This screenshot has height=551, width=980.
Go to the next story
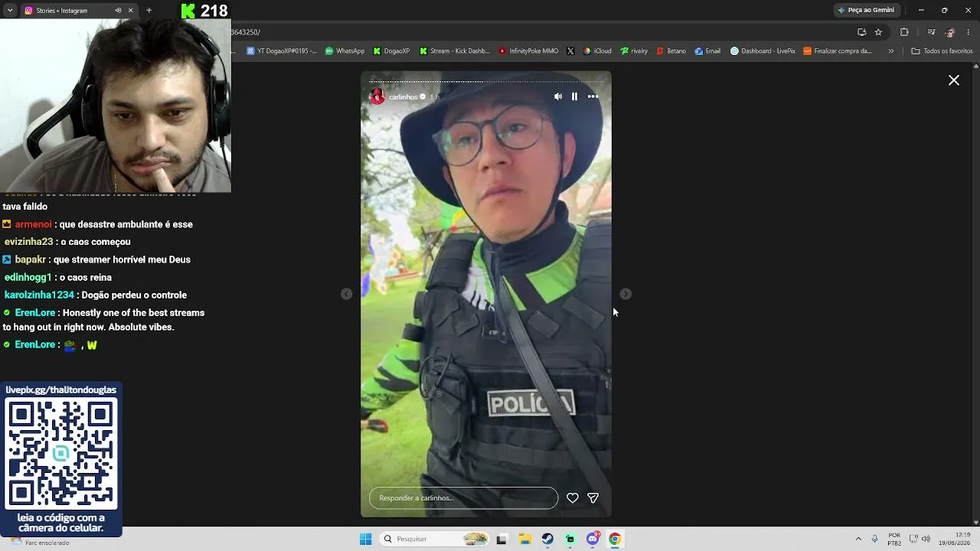click(x=626, y=294)
